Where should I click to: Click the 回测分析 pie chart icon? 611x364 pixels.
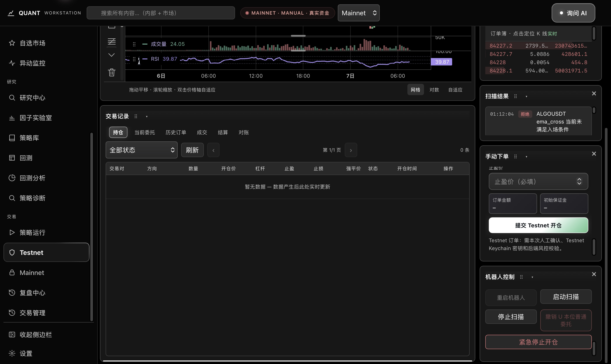point(12,178)
